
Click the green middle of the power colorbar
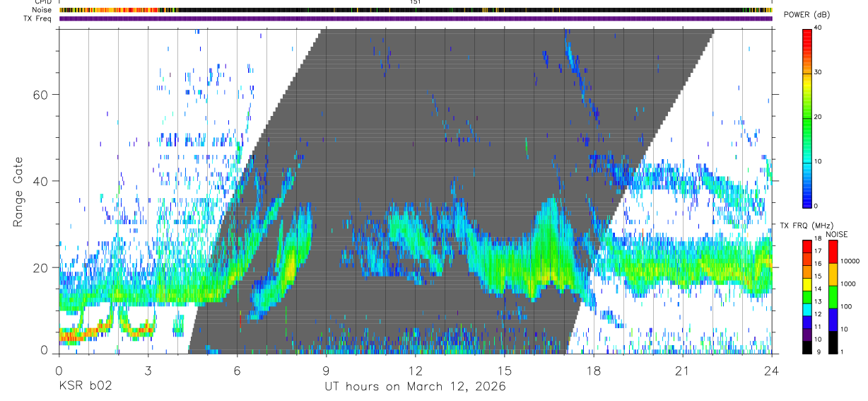[x=807, y=117]
